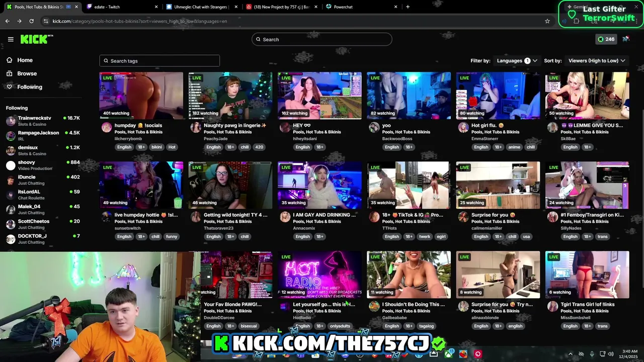Image resolution: width=644 pixels, height=362 pixels.
Task: Click RampageJackson channel avatar
Action: [x=11, y=136]
